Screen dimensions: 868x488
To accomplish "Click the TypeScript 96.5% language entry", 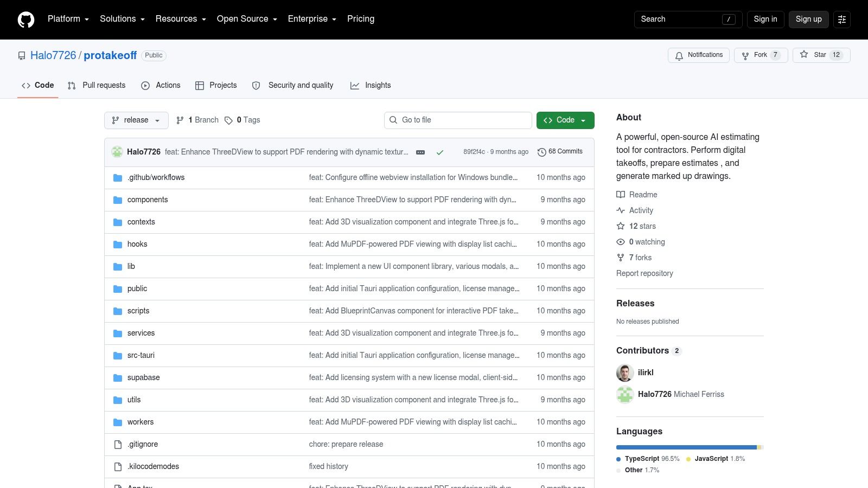I will [648, 459].
